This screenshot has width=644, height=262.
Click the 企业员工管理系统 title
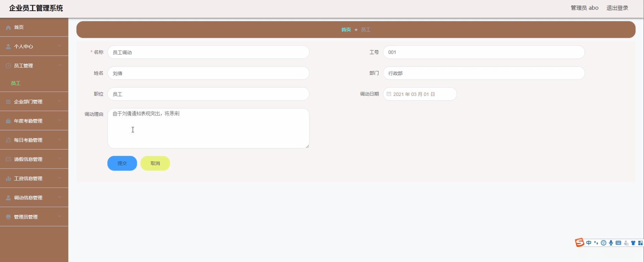pos(36,8)
